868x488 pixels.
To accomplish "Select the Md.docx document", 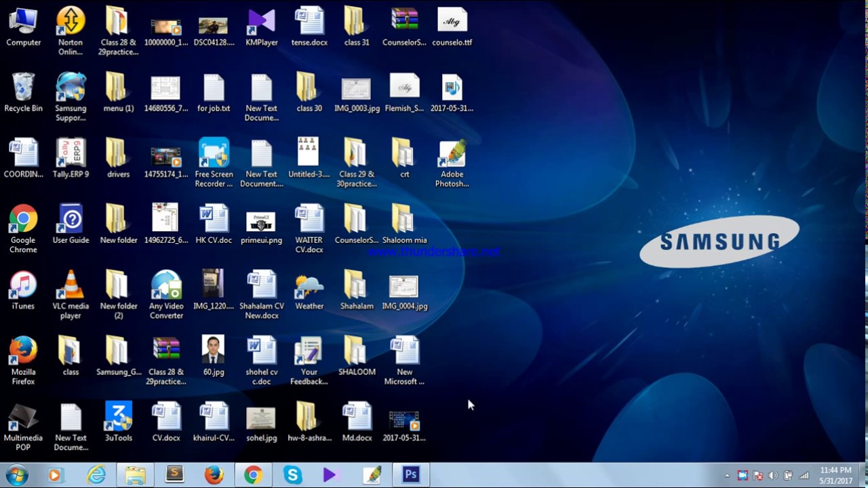I will (x=357, y=422).
